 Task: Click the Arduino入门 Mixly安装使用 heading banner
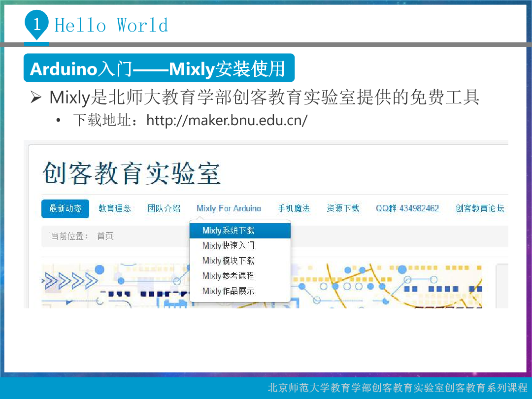[159, 68]
